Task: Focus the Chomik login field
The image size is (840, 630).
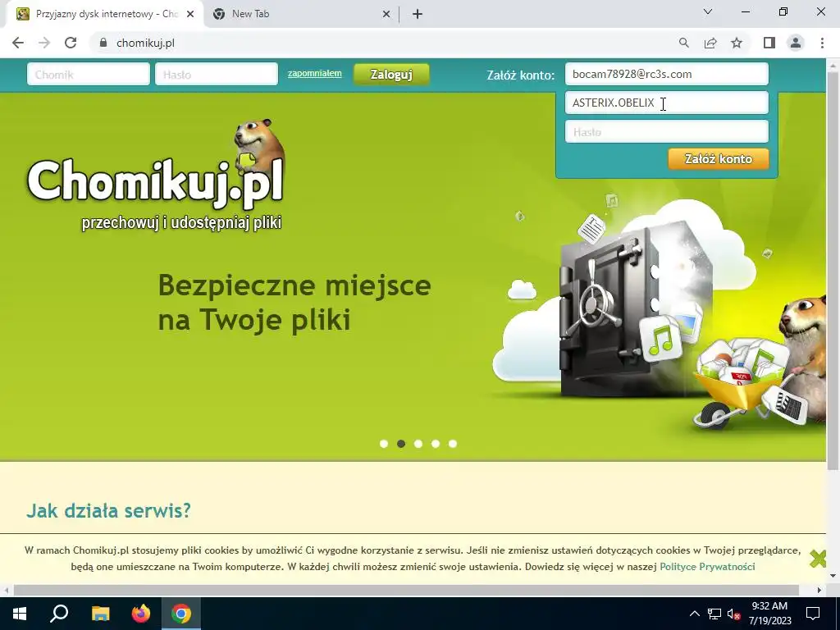Action: [89, 74]
